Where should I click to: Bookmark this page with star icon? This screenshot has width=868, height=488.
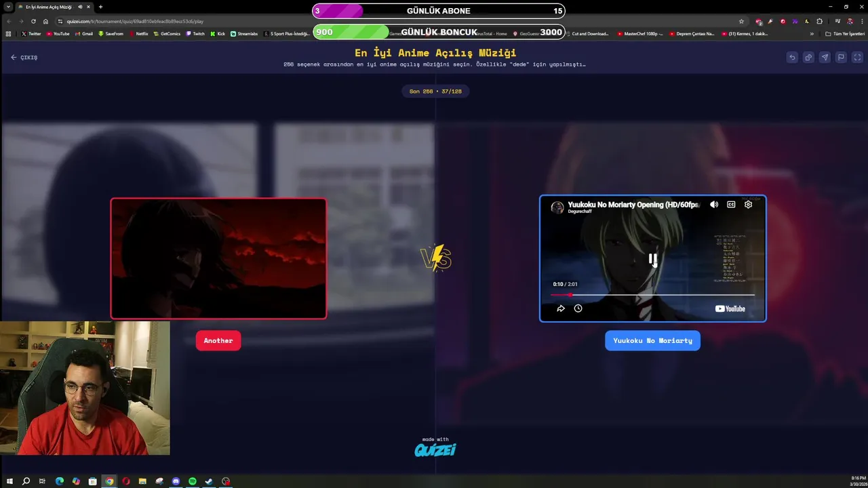(741, 21)
